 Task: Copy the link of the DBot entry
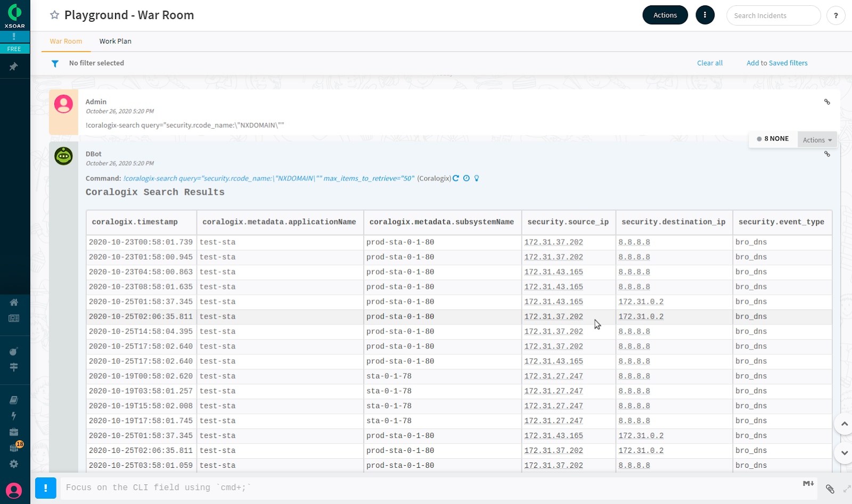click(x=827, y=154)
